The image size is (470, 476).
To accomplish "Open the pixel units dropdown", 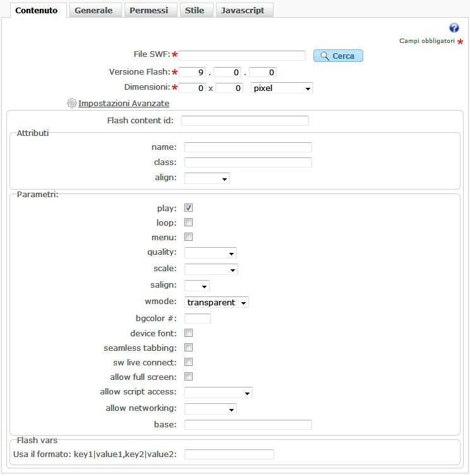I will (x=282, y=88).
